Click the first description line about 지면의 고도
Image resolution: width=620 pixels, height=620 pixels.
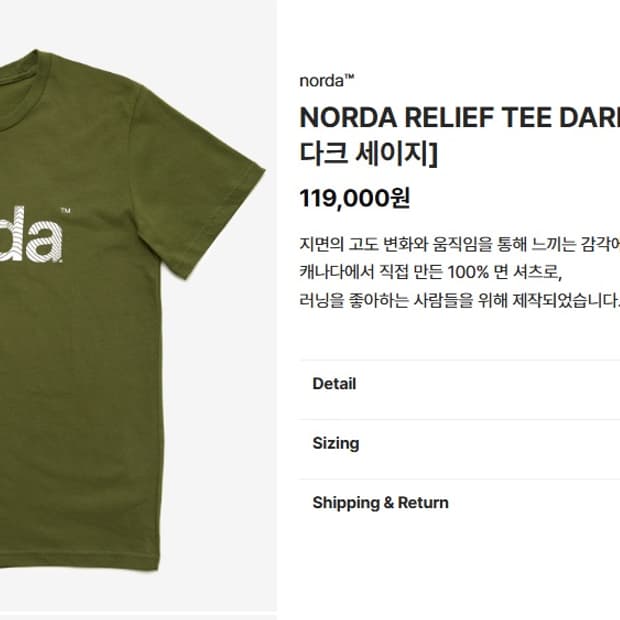coord(459,244)
